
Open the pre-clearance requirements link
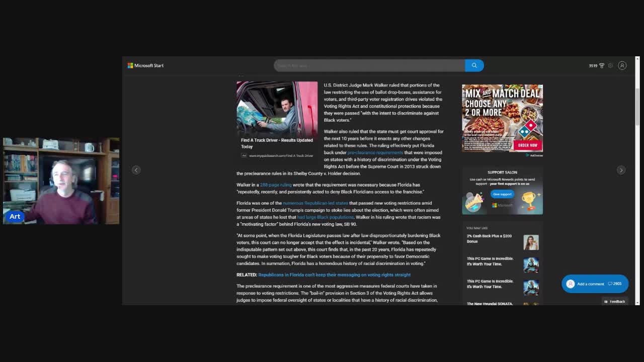coord(375,152)
